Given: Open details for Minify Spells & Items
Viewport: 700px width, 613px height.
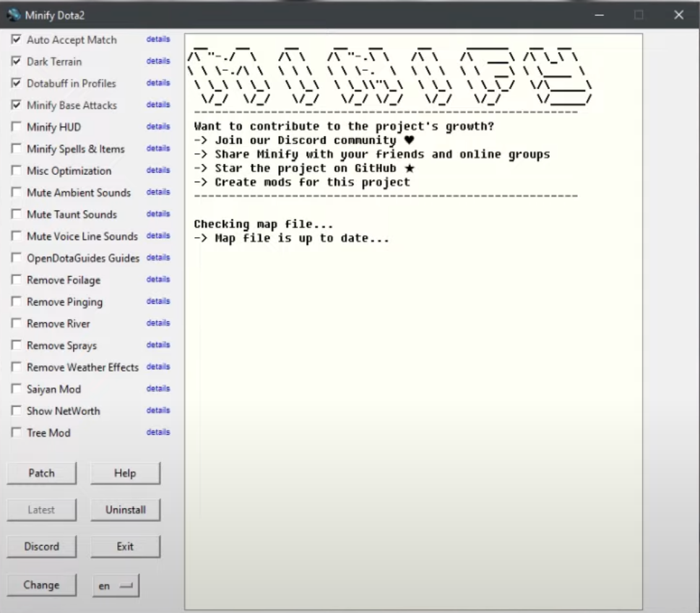Looking at the screenshot, I should 158,148.
